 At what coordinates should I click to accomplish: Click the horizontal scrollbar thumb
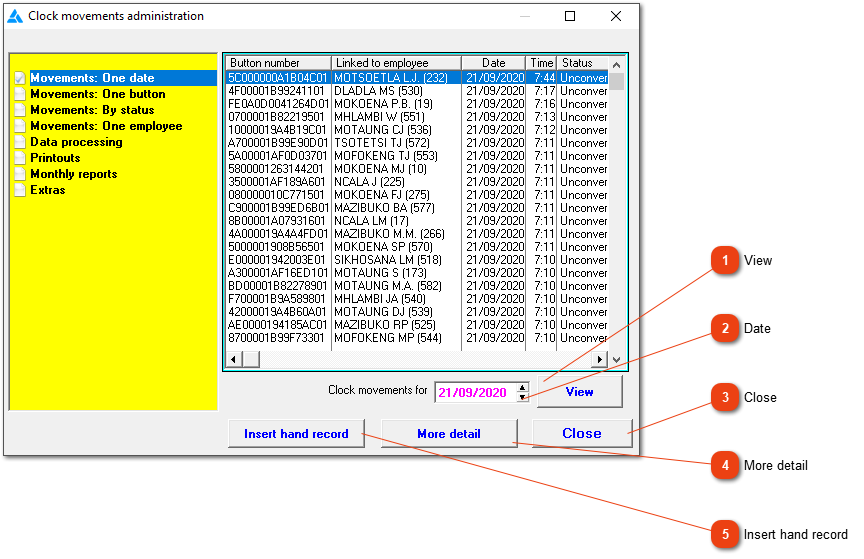(251, 359)
